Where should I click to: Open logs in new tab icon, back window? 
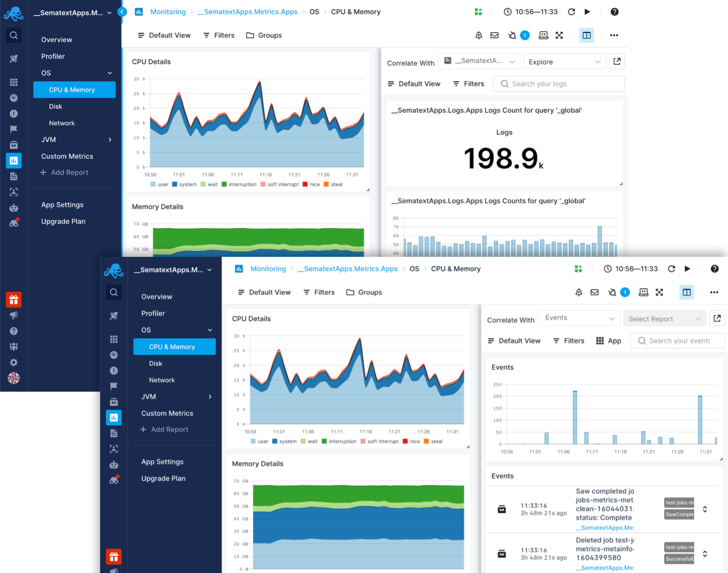click(x=617, y=61)
